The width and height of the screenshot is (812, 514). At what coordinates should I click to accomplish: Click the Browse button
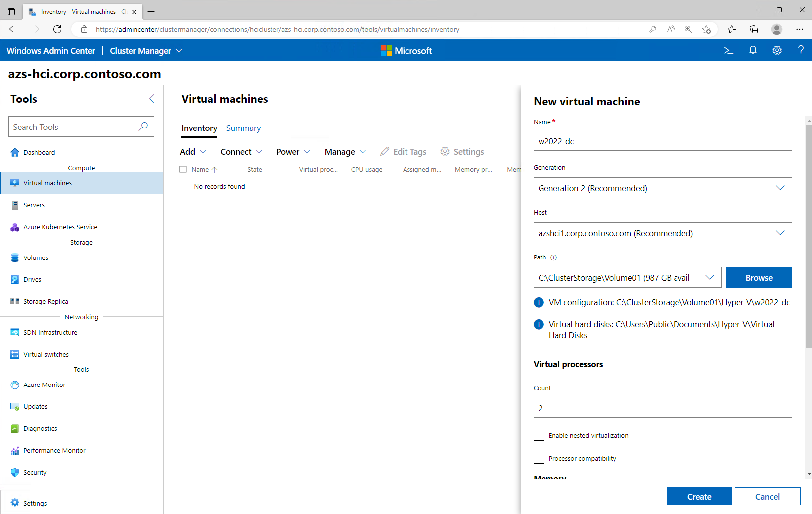click(759, 277)
